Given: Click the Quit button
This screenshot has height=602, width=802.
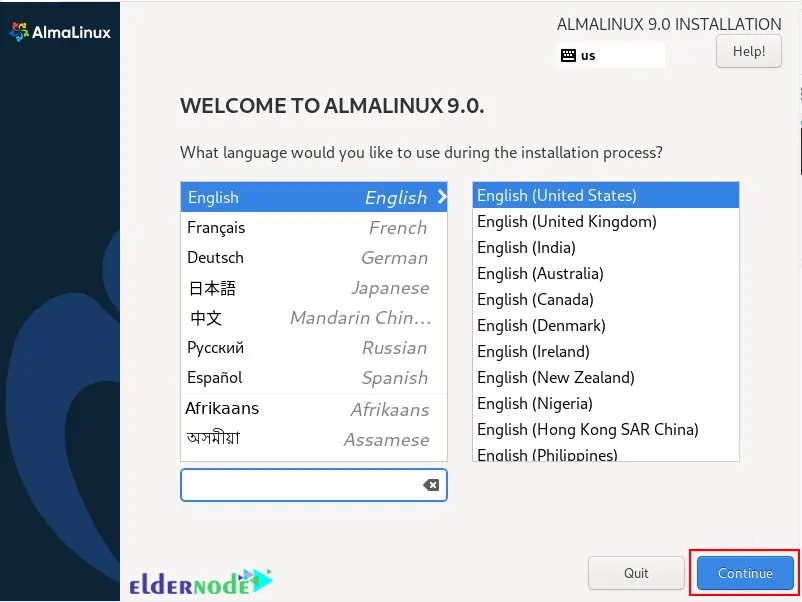Looking at the screenshot, I should pyautogui.click(x=636, y=573).
